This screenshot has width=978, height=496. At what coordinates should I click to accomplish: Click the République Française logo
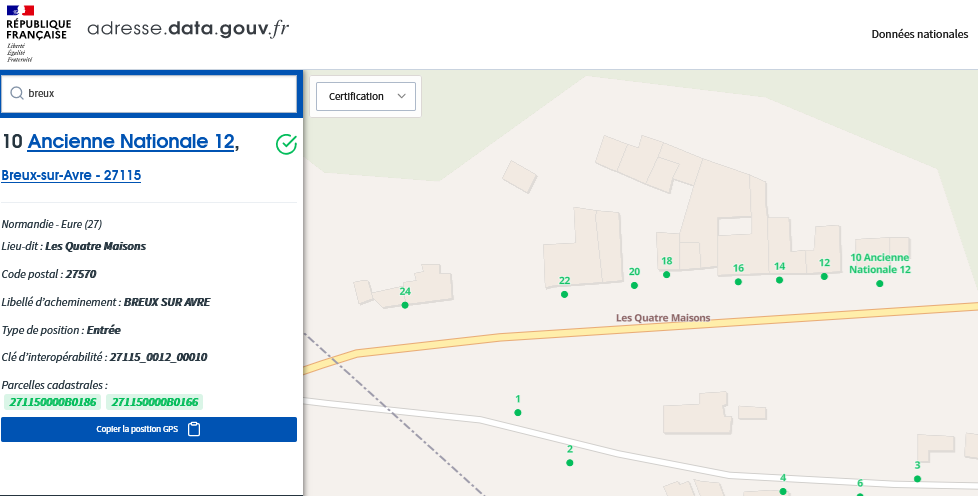pos(38,34)
